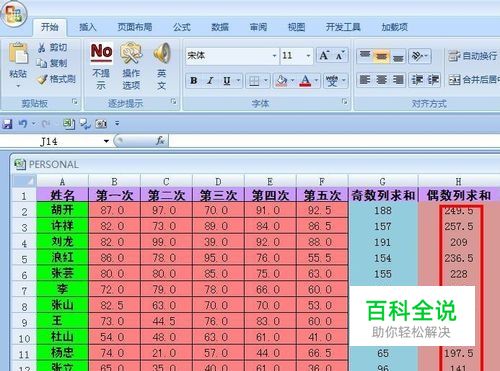Toggle Bold formatting

(x=194, y=80)
